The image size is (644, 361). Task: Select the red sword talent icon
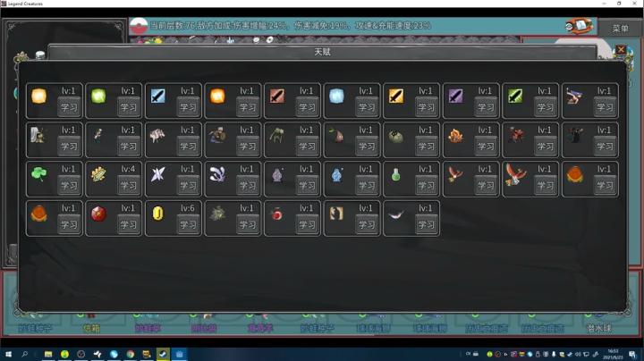click(x=276, y=96)
